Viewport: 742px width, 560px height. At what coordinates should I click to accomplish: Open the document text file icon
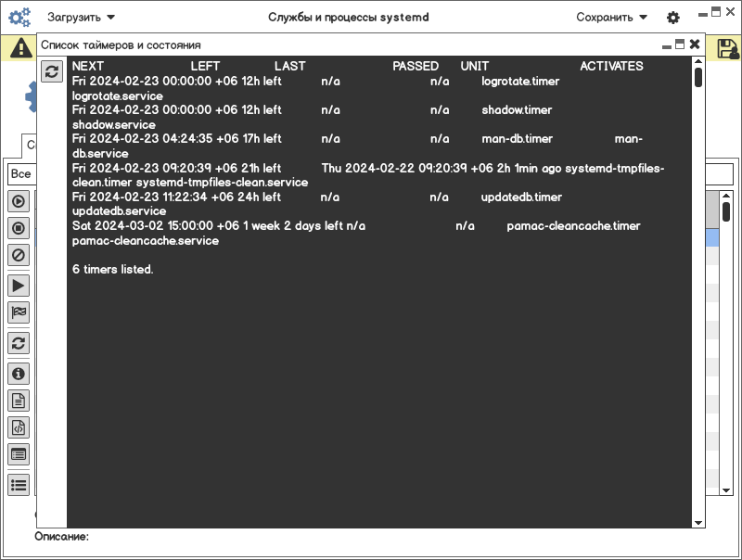click(x=19, y=401)
